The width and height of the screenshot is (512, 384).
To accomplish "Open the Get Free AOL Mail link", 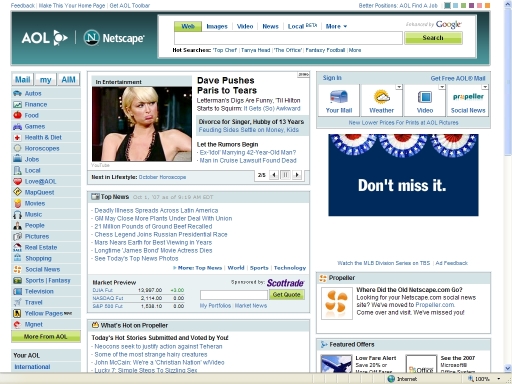I will [x=458, y=78].
